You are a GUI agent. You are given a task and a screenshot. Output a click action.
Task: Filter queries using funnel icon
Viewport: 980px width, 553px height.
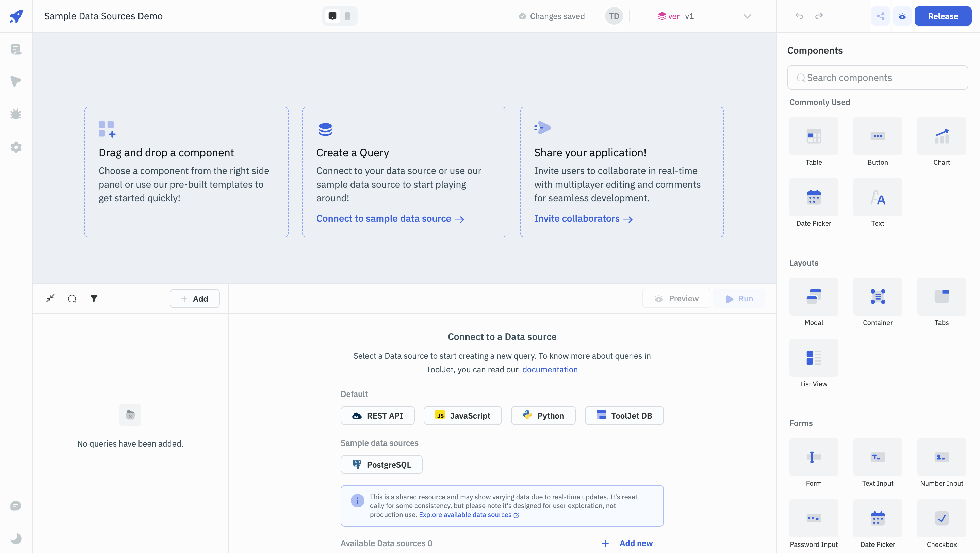[x=94, y=299]
